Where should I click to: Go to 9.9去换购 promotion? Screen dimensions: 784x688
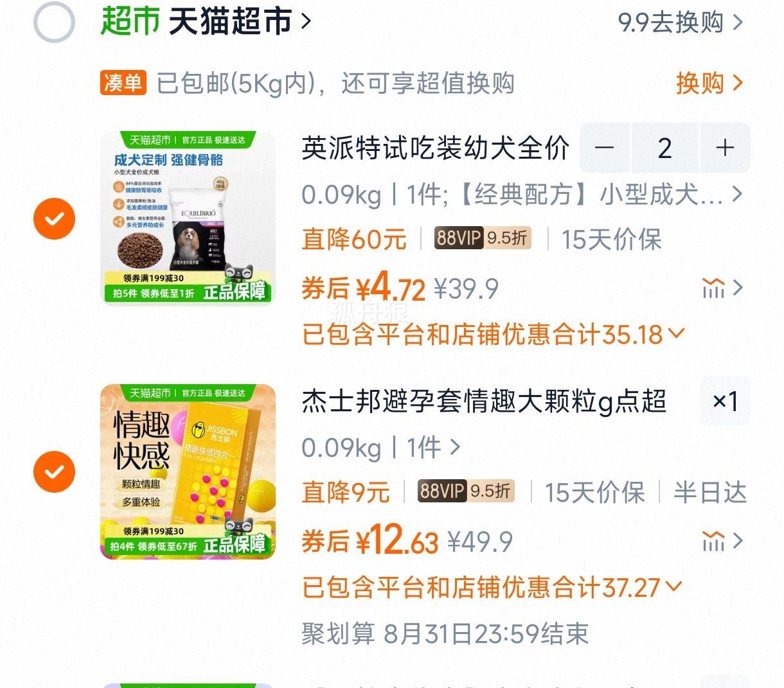[681, 22]
